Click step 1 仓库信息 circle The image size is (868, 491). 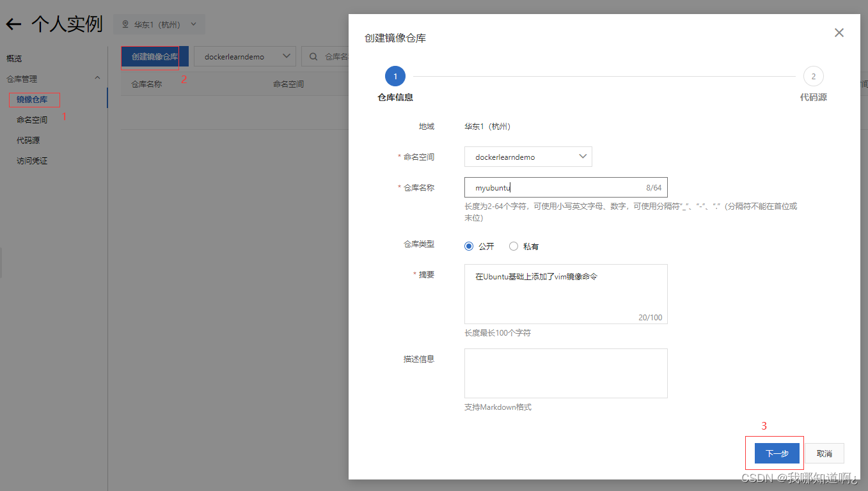[x=395, y=76]
